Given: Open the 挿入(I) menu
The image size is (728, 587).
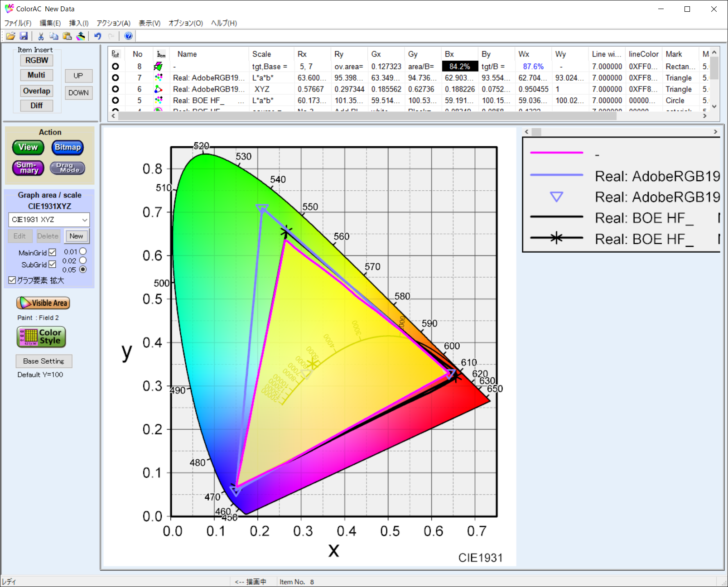Looking at the screenshot, I should point(79,23).
